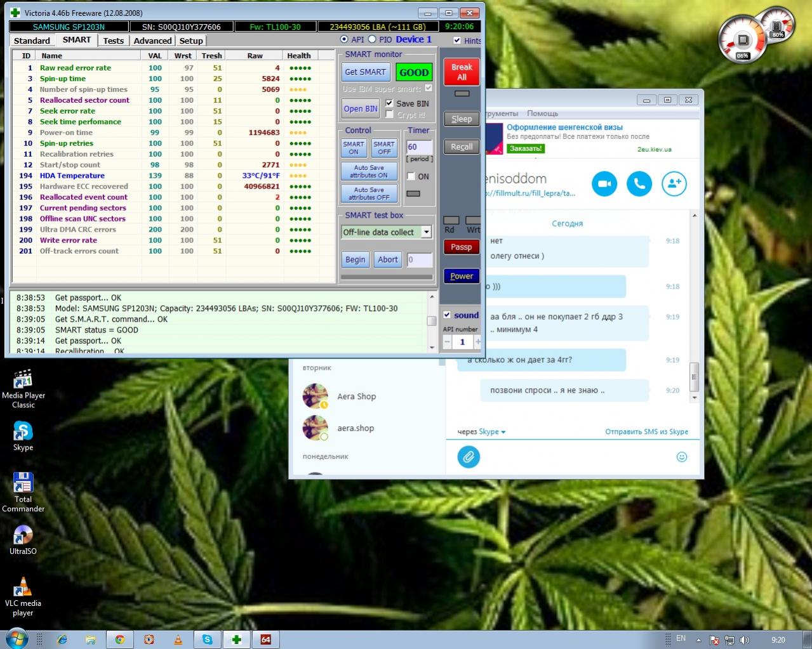812x649 pixels.
Task: Open the Помощь menu in Skype
Action: 542,114
